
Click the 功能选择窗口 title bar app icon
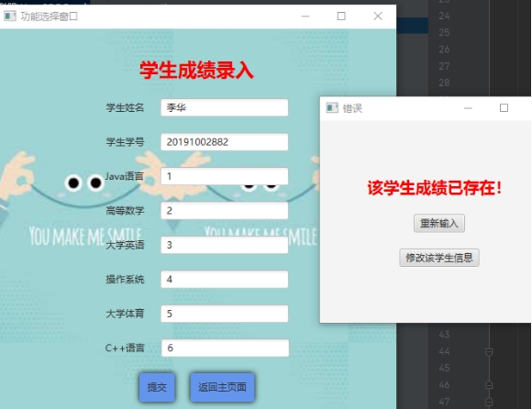point(10,16)
